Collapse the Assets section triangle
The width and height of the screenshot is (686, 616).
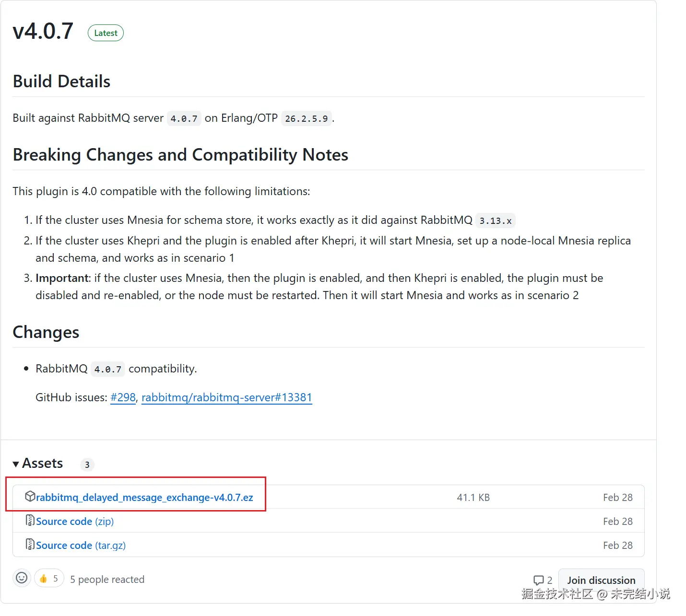tap(16, 464)
